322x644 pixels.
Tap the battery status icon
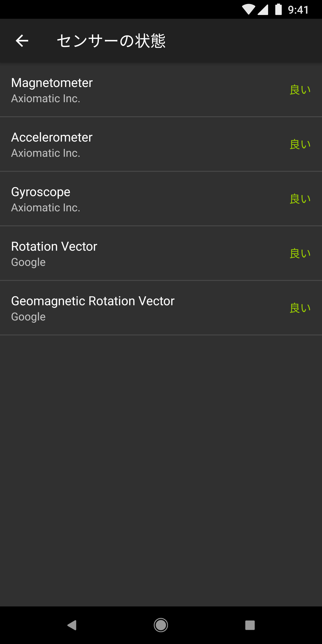click(278, 9)
